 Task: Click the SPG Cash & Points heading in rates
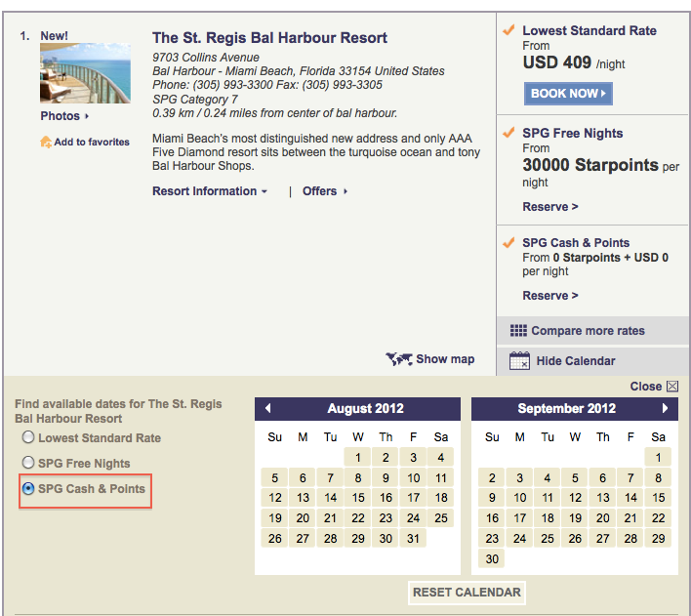576,243
